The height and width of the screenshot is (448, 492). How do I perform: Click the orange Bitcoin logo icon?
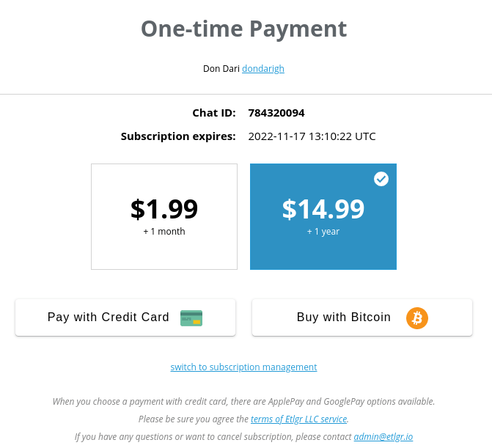pos(417,317)
